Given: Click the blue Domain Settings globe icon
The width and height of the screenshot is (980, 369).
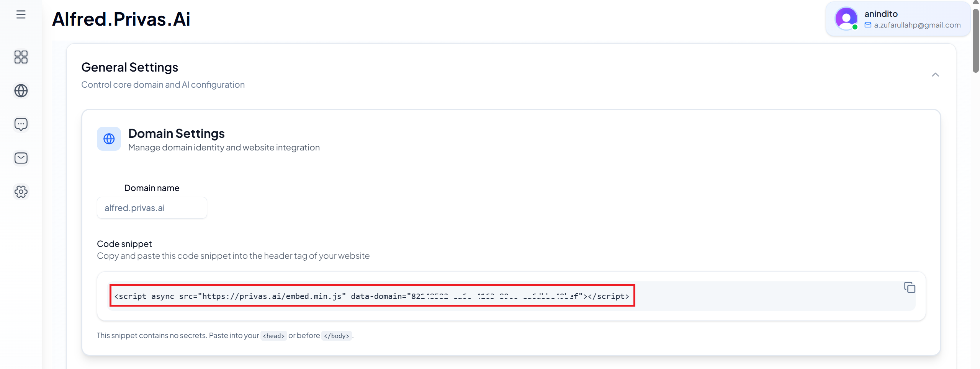Looking at the screenshot, I should (x=109, y=139).
